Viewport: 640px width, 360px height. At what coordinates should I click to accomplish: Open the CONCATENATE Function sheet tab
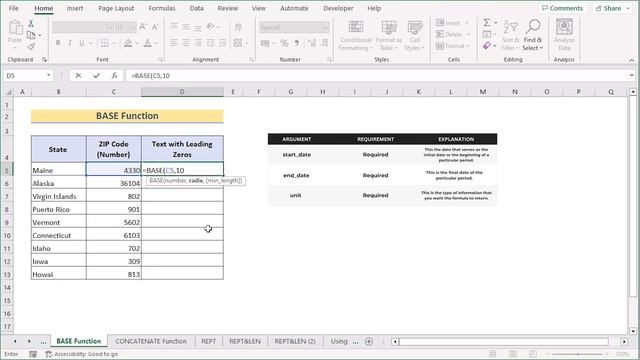pyautogui.click(x=151, y=341)
